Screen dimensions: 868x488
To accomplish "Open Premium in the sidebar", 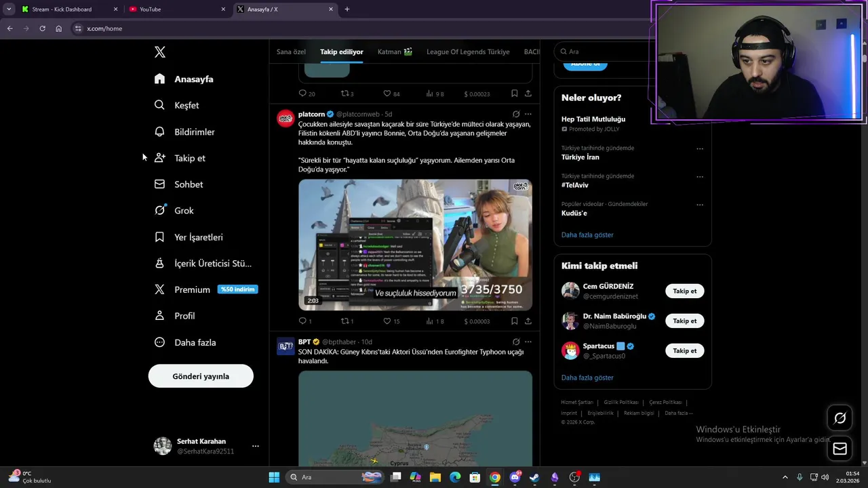I will pyautogui.click(x=205, y=289).
